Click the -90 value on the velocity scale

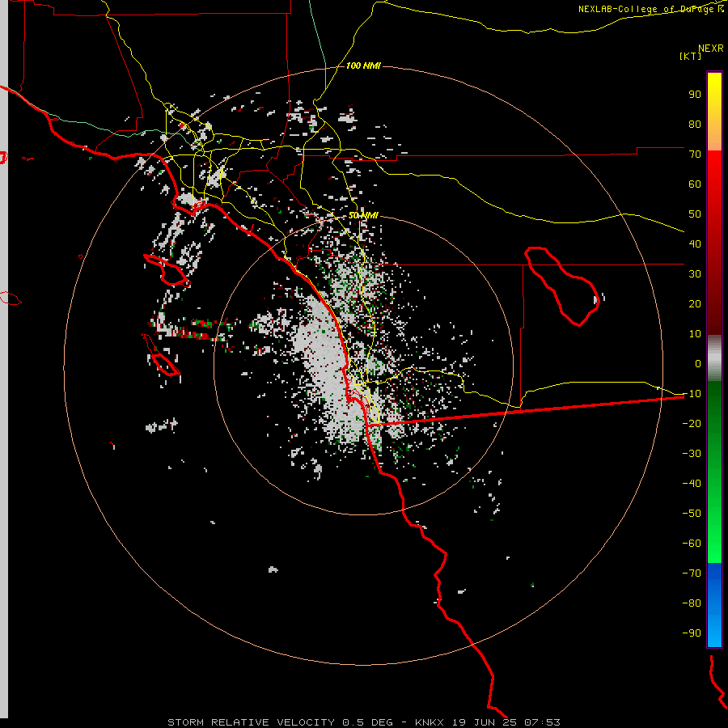coord(692,633)
